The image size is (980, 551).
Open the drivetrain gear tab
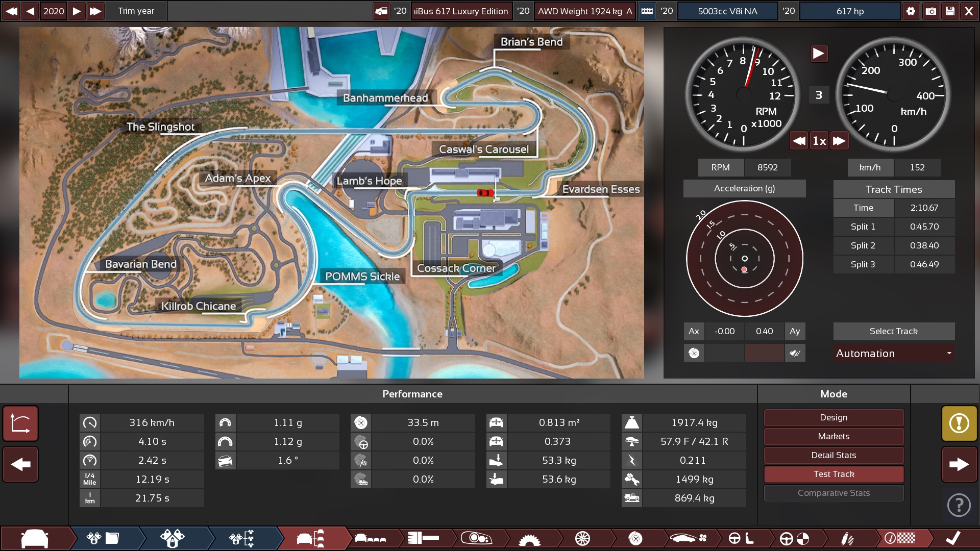pos(529,538)
